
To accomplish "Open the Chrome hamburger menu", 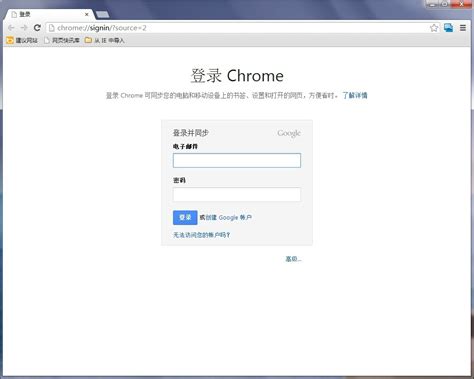I will tap(463, 28).
